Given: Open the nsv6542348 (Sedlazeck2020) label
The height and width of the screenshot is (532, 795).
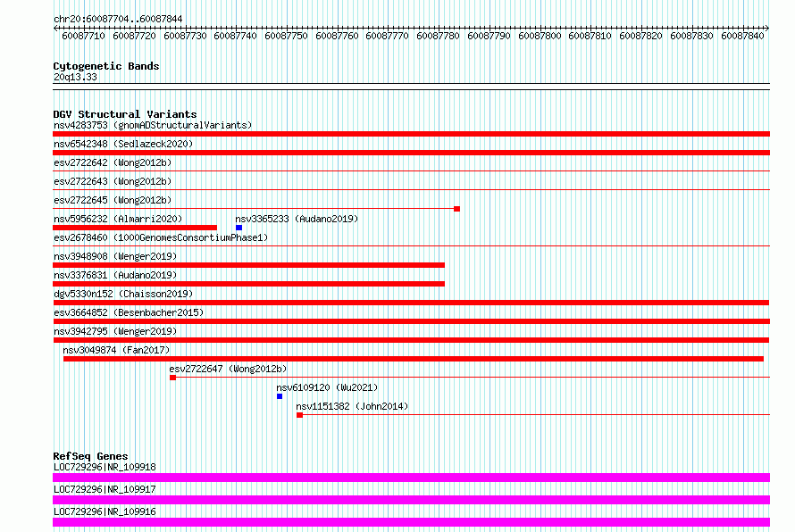Looking at the screenshot, I should [123, 144].
